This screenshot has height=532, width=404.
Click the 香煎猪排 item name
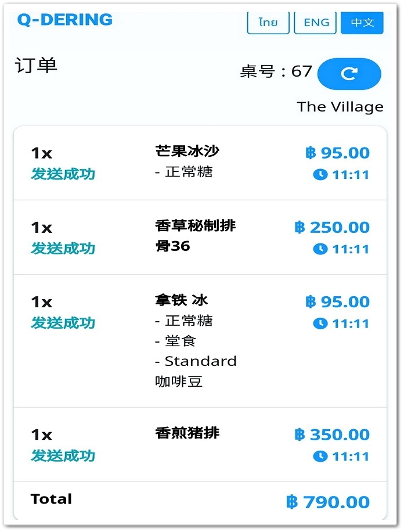click(x=187, y=433)
